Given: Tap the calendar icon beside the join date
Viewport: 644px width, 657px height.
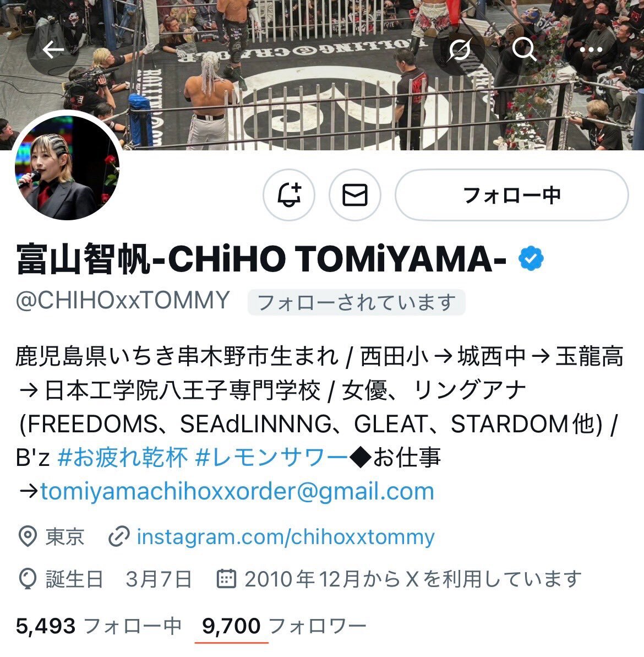Looking at the screenshot, I should click(x=227, y=579).
